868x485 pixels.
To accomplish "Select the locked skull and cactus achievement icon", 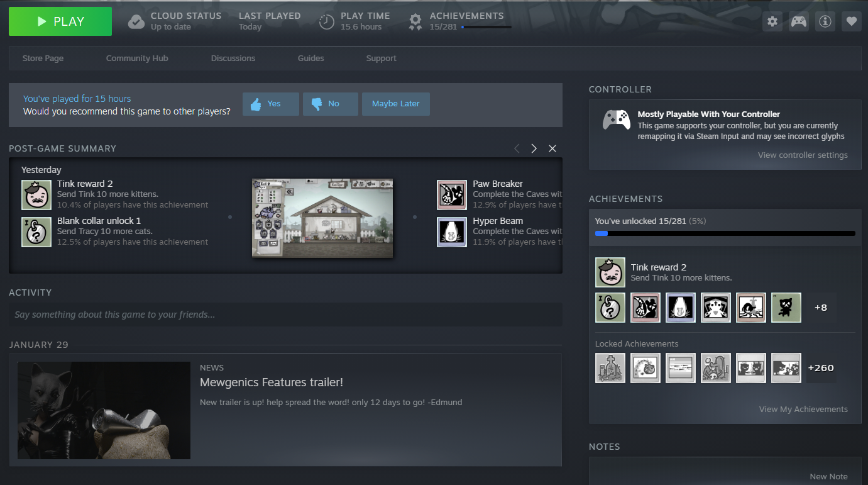I will [716, 368].
